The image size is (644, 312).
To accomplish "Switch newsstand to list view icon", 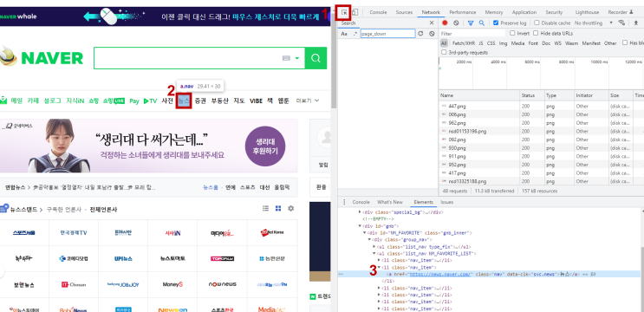I will point(266,209).
